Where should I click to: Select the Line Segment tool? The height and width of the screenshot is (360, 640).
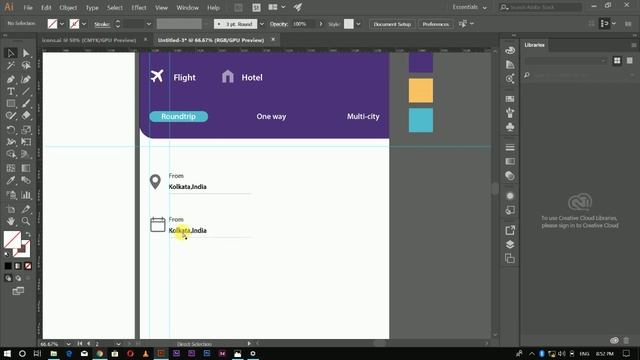click(x=26, y=91)
